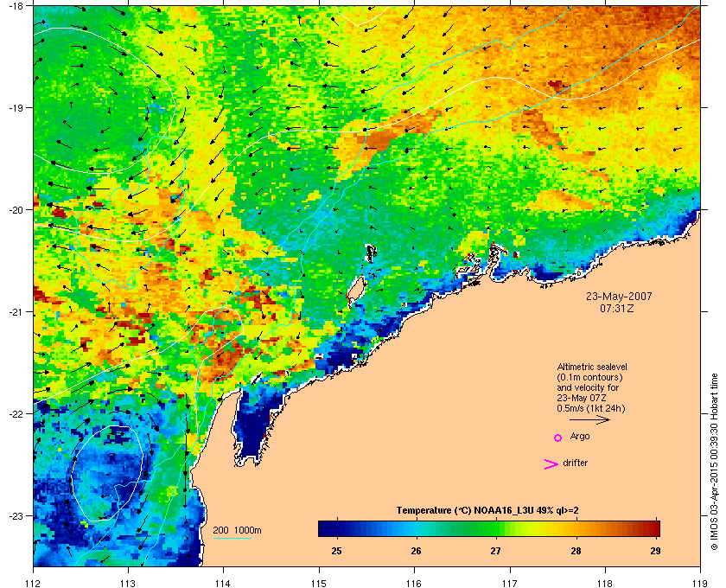Click the drifter legend label
Viewport: 726px width, 588px height.
pyautogui.click(x=575, y=463)
